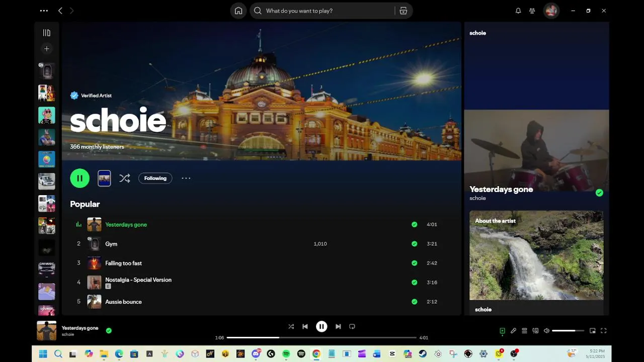Image resolution: width=644 pixels, height=362 pixels.
Task: Toggle saved checkmark for Aussie bounce row
Action: [414, 302]
